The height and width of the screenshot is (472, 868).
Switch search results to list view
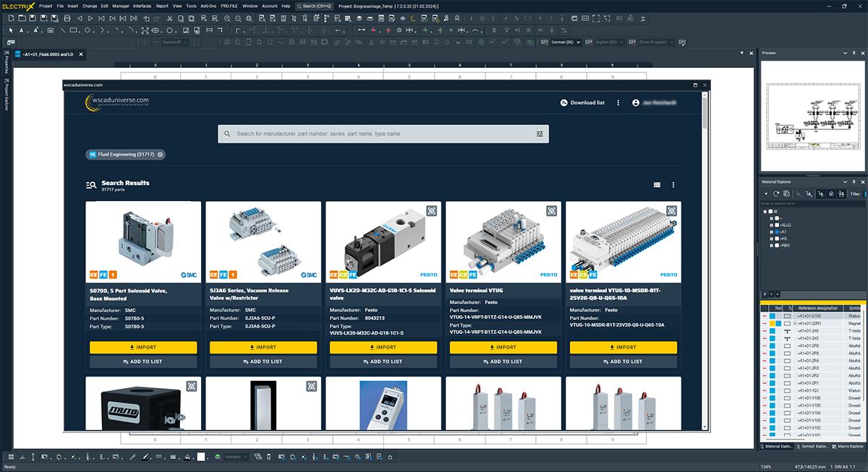pyautogui.click(x=658, y=185)
